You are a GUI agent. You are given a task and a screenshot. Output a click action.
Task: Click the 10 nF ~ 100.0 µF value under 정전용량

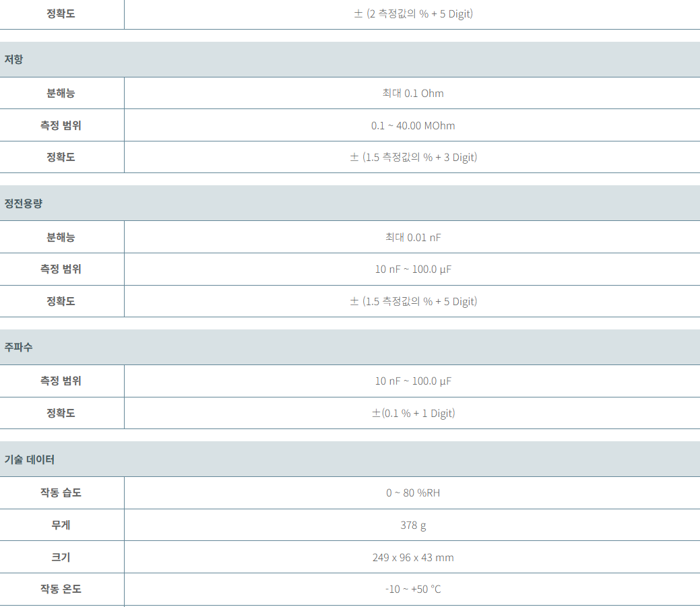click(x=413, y=269)
